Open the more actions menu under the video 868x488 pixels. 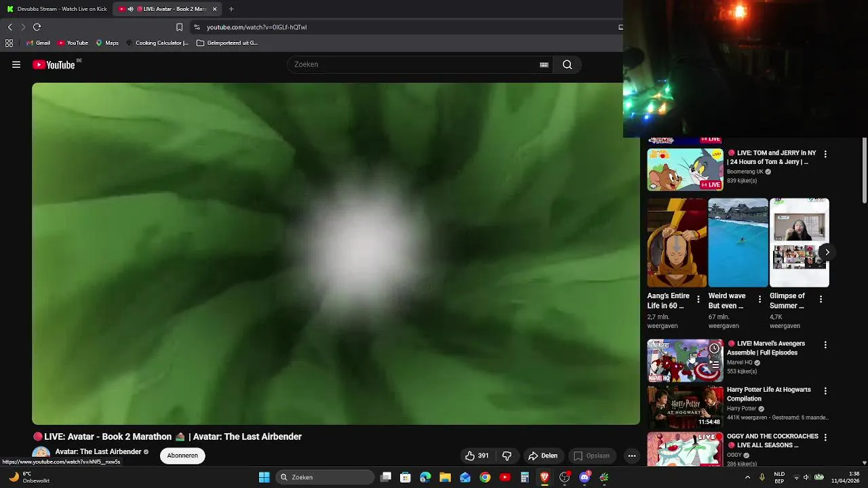tap(632, 455)
